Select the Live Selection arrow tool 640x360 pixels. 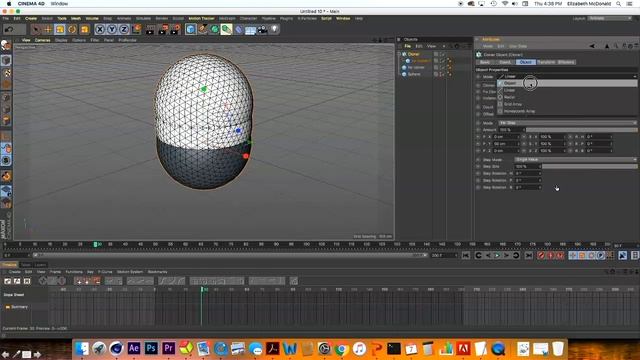point(36,29)
